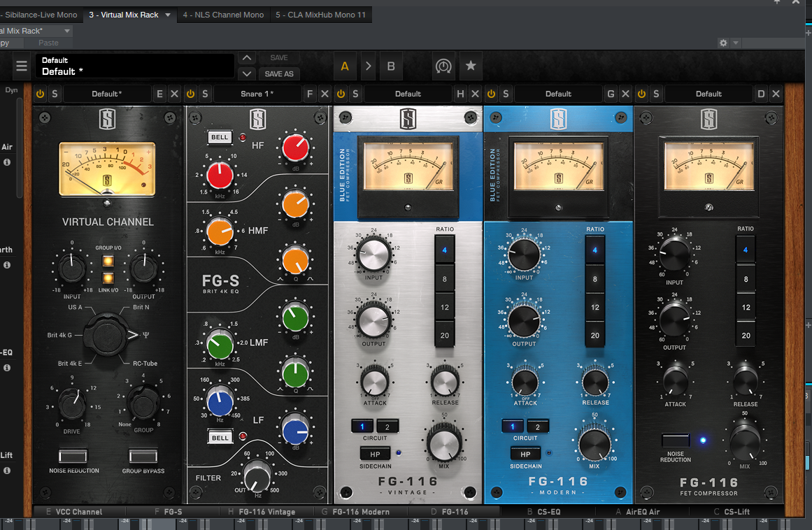This screenshot has height=530, width=812.
Task: Remove the FG-116 Modern module via X
Action: [625, 94]
